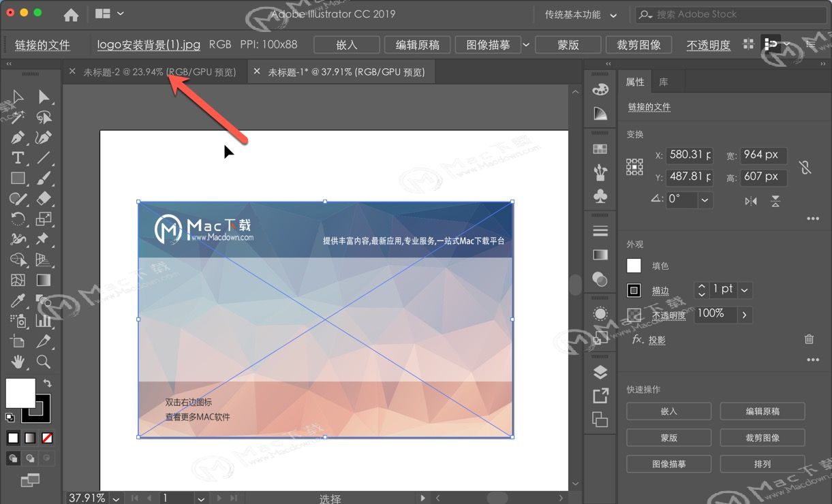This screenshot has height=504, width=832.
Task: Choose the Rectangle tool
Action: point(18,178)
